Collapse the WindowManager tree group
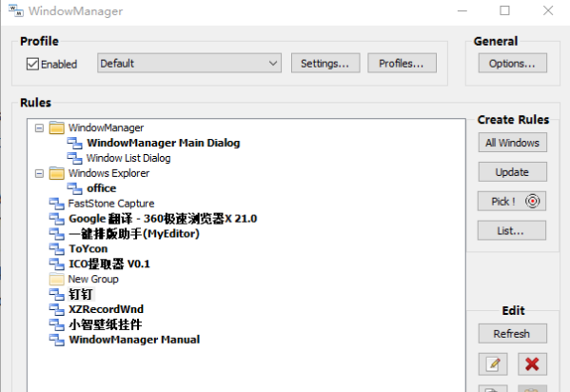 pos(39,128)
